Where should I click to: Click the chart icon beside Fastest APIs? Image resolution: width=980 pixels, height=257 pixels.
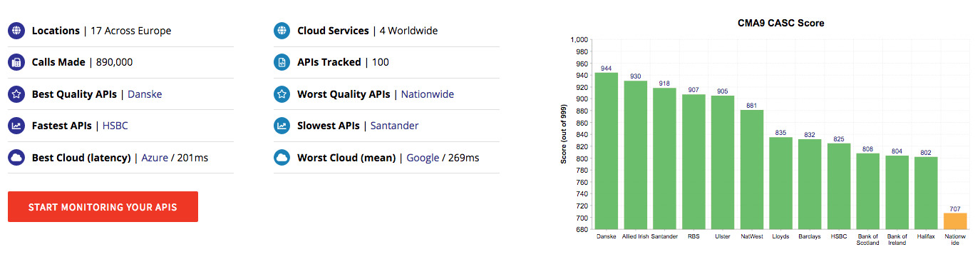pyautogui.click(x=16, y=126)
